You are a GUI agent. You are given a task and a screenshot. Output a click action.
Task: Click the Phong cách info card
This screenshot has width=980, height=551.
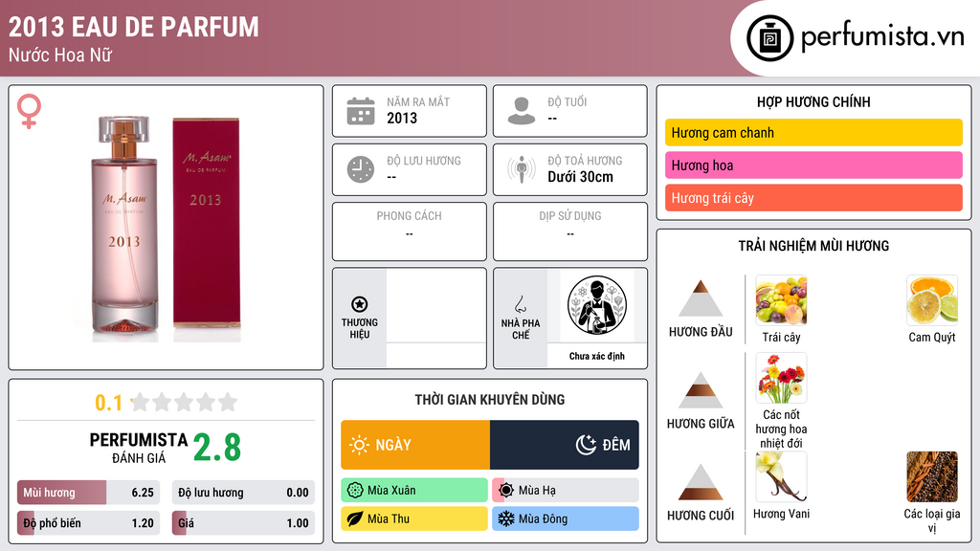410,231
